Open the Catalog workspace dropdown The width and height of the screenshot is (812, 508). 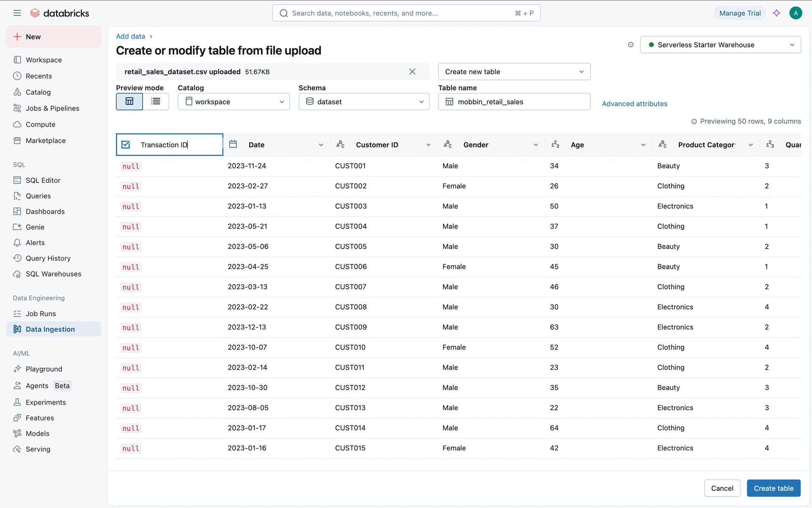click(233, 102)
